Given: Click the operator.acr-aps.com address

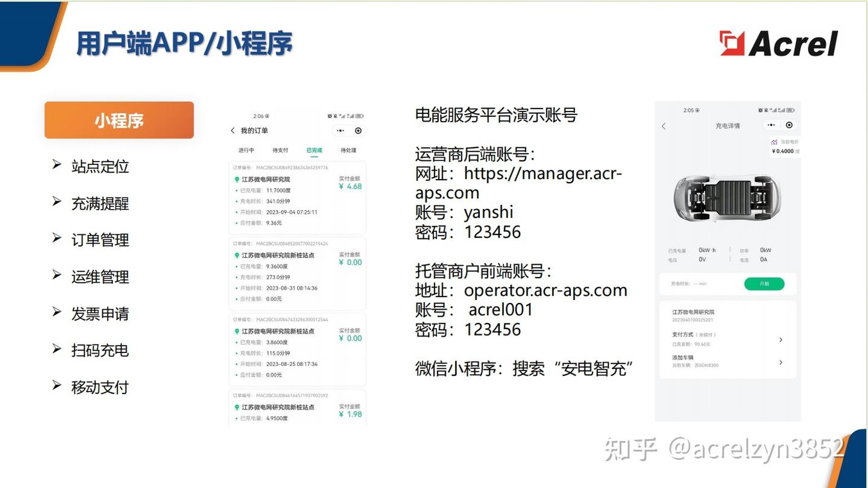Looking at the screenshot, I should (x=546, y=290).
